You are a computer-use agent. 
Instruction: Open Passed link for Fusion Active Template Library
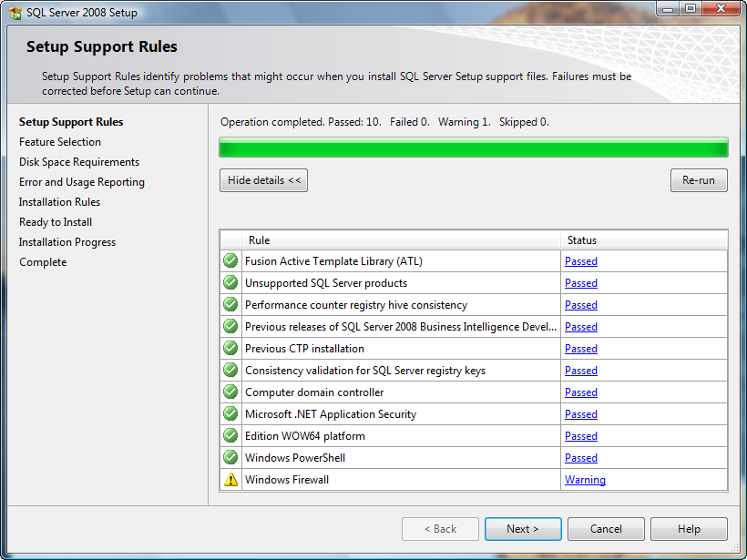tap(580, 261)
